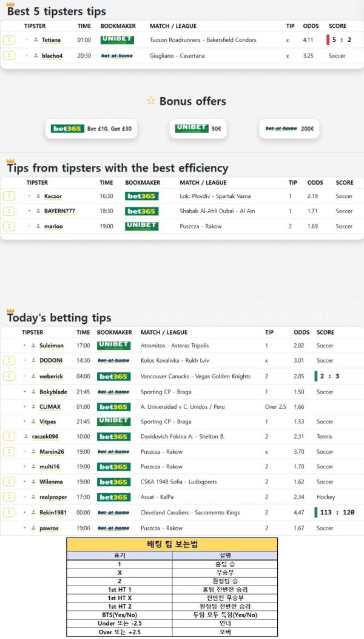
Task: Click the user avatar icon beside raczek096
Action: pos(27,437)
